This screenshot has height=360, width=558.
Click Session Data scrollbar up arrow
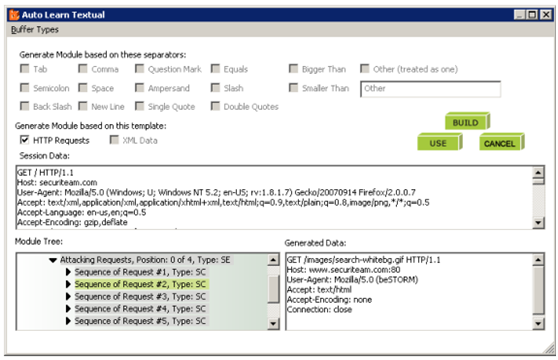(538, 172)
